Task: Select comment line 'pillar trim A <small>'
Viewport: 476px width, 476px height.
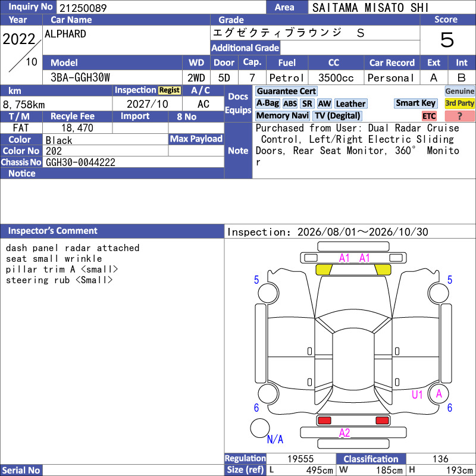Action: [62, 269]
